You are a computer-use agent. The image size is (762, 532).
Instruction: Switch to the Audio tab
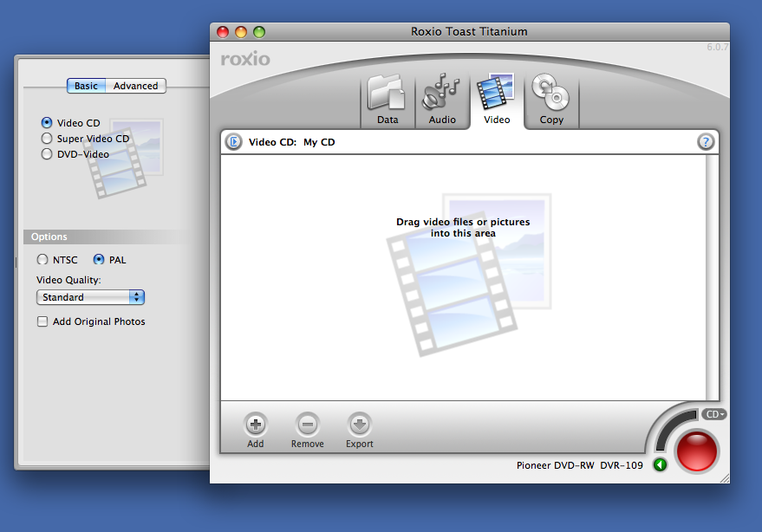click(442, 100)
